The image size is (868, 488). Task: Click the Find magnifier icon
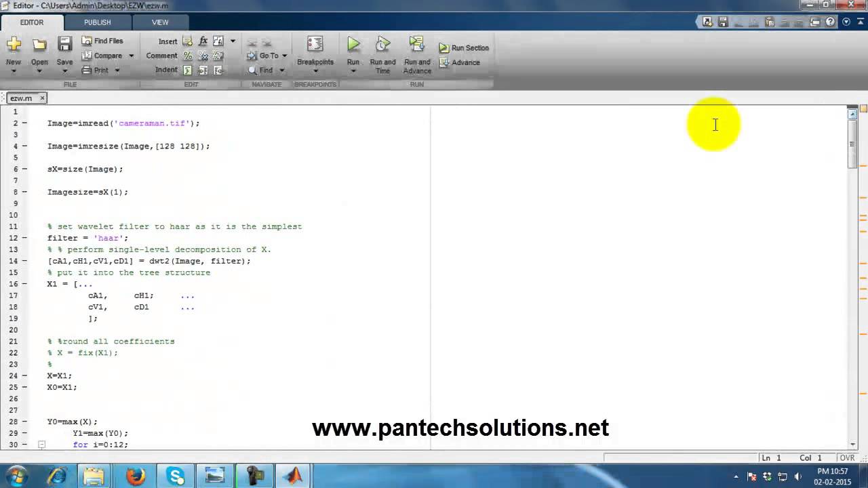point(252,70)
